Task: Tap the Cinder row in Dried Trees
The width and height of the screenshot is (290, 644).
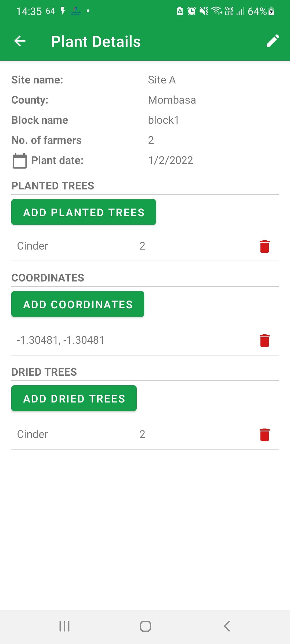Action: point(145,434)
